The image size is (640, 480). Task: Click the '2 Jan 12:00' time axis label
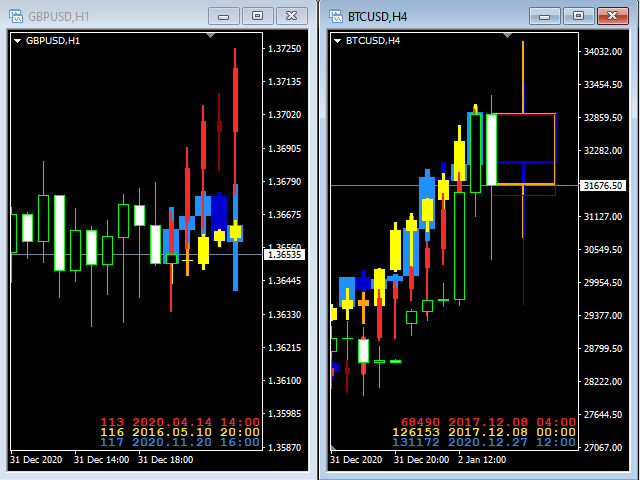click(482, 460)
